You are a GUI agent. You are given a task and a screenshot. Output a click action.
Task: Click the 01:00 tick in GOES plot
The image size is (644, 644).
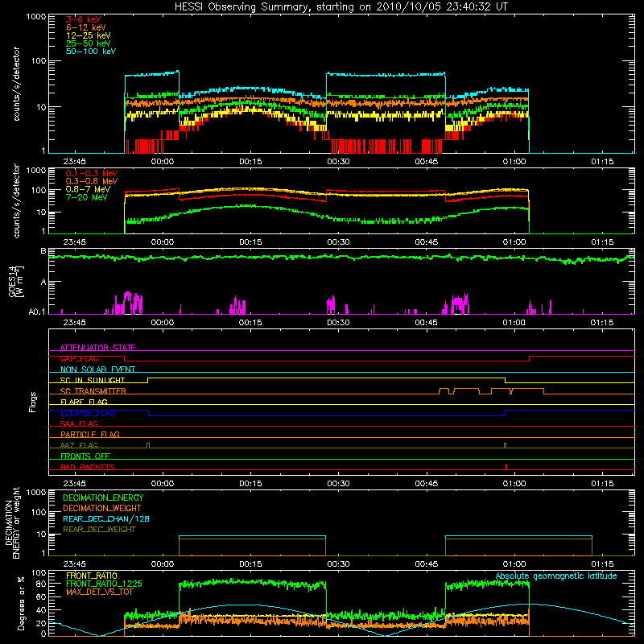click(514, 323)
